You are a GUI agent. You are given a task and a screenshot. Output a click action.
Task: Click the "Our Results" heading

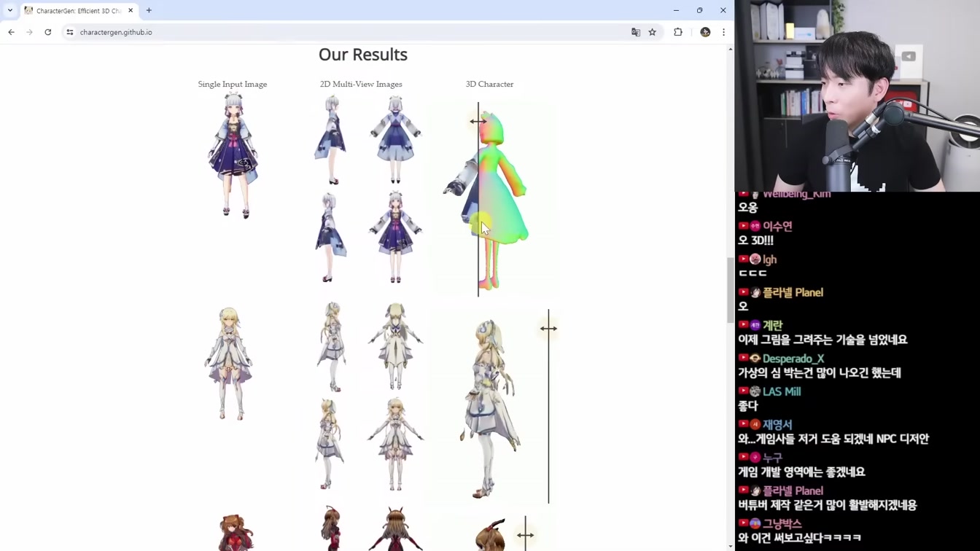pyautogui.click(x=363, y=55)
